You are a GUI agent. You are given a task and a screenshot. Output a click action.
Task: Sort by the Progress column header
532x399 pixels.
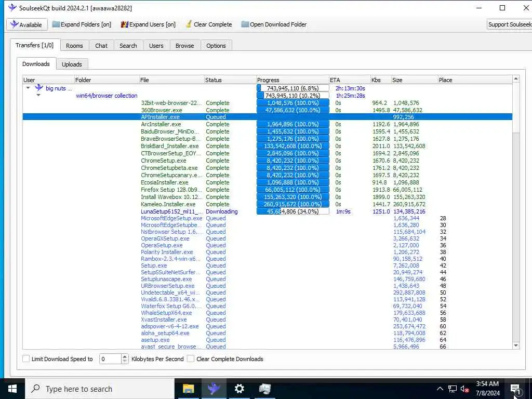tap(292, 80)
